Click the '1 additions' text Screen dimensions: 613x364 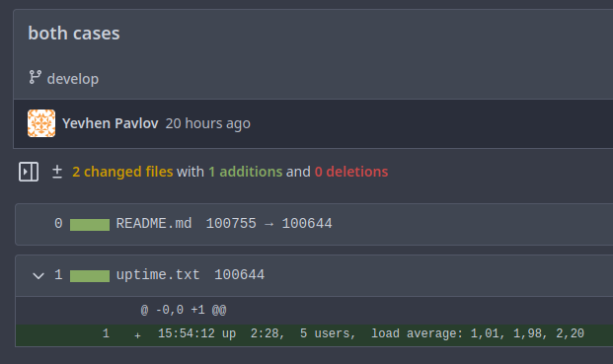[x=245, y=172]
